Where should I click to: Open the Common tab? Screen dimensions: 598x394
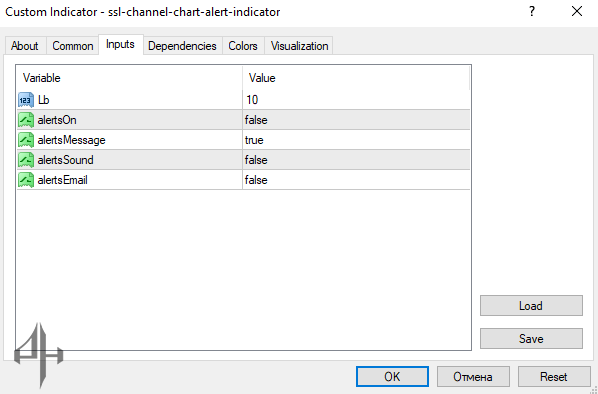tap(73, 46)
